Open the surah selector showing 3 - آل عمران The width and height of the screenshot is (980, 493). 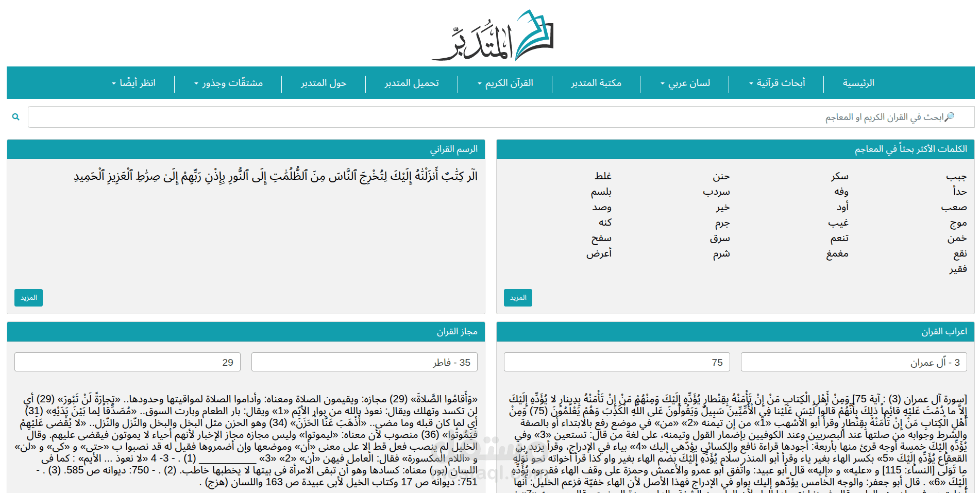click(x=854, y=362)
